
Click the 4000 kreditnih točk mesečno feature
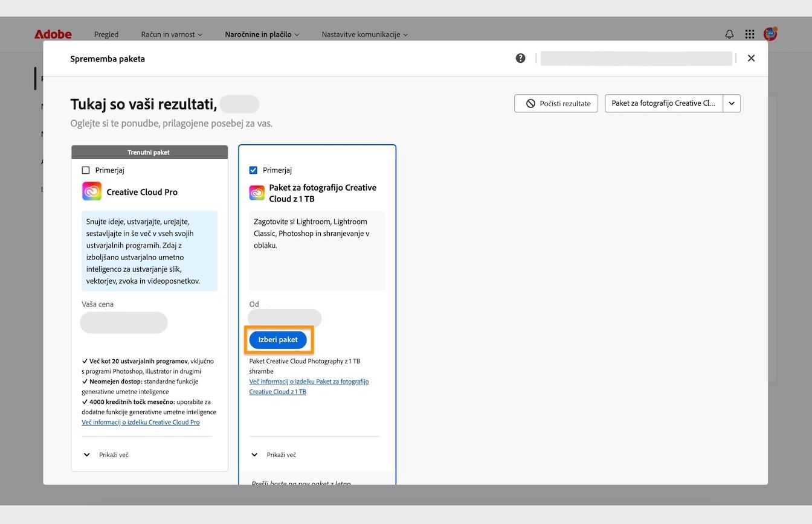pos(149,407)
